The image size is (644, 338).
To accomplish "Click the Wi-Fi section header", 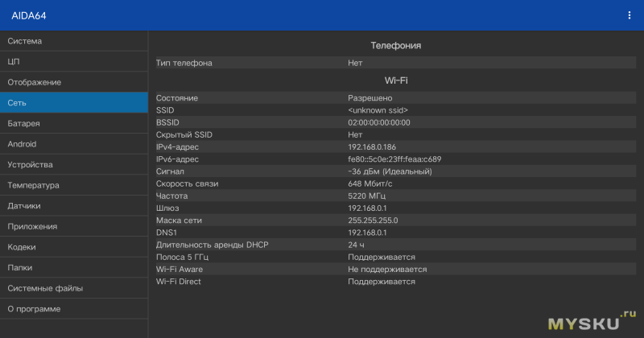I will [396, 80].
